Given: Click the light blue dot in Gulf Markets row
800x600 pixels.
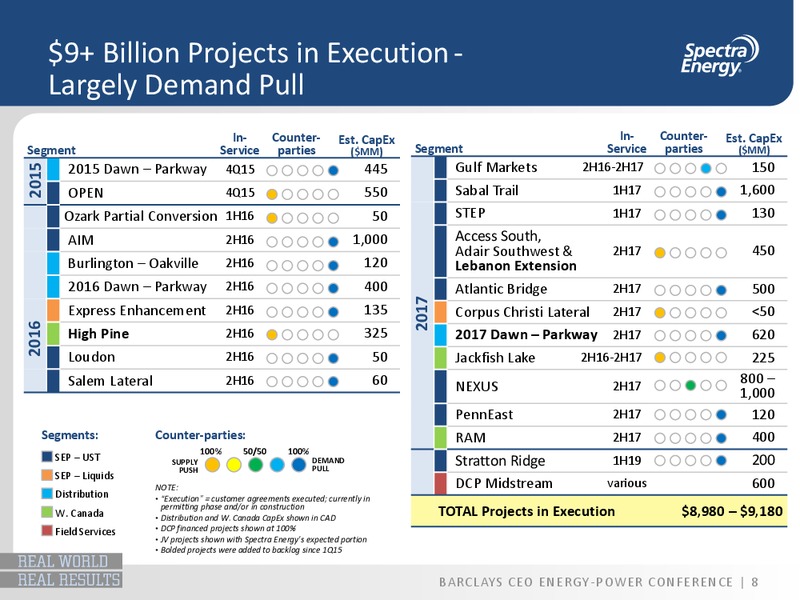Looking at the screenshot, I should click(x=706, y=168).
